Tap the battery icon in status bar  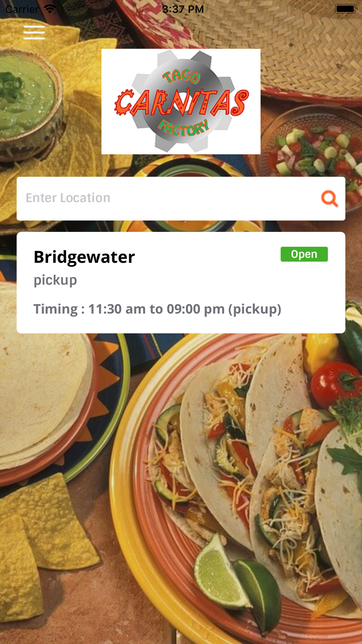[346, 9]
